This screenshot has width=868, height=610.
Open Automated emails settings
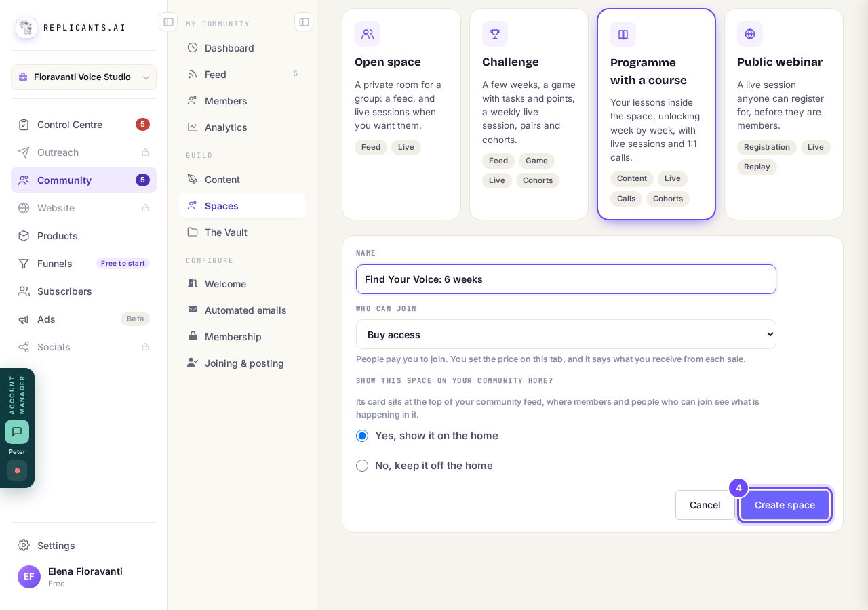[242, 310]
